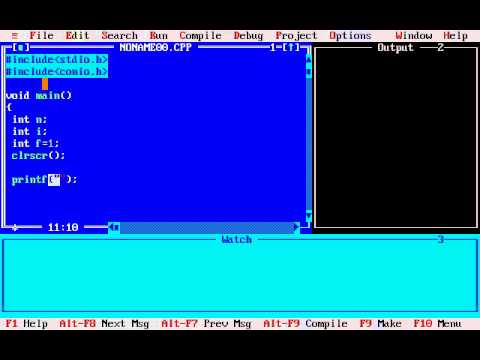Click the 'int n;' declaration line

30,120
